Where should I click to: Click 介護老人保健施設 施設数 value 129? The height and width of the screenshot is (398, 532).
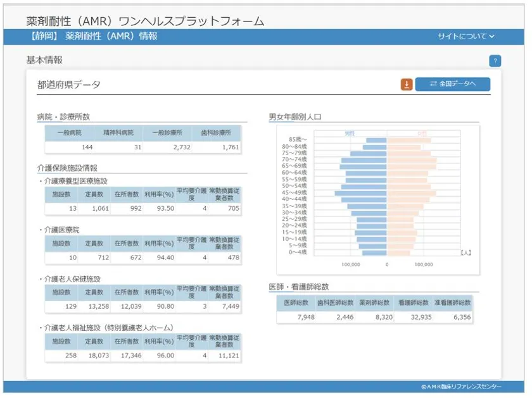pos(68,306)
